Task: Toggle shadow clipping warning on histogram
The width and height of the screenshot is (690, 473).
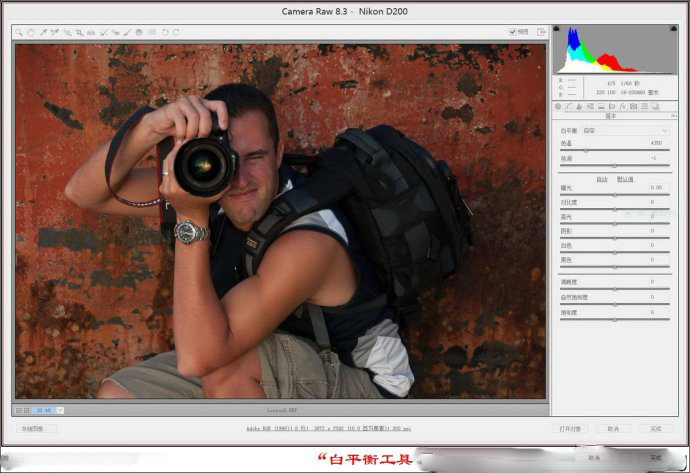Action: point(557,29)
